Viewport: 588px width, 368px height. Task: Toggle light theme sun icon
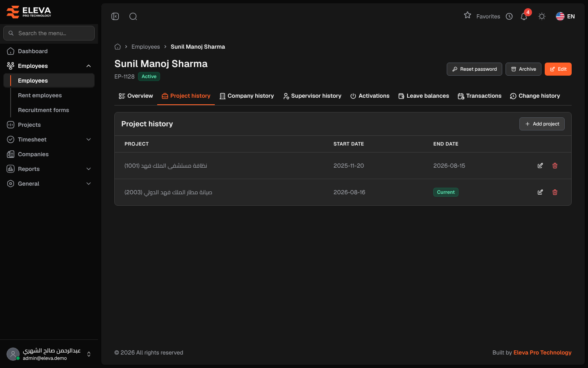[542, 16]
